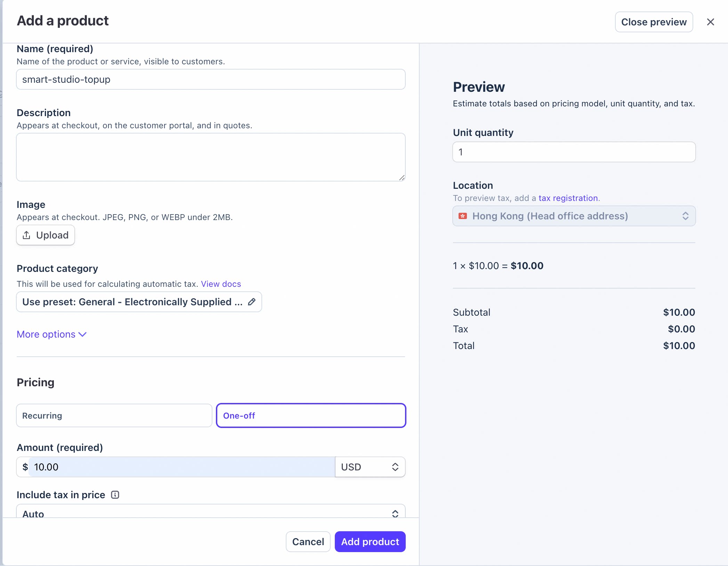This screenshot has width=728, height=566.
Task: Click the product Name input field
Action: click(x=211, y=79)
